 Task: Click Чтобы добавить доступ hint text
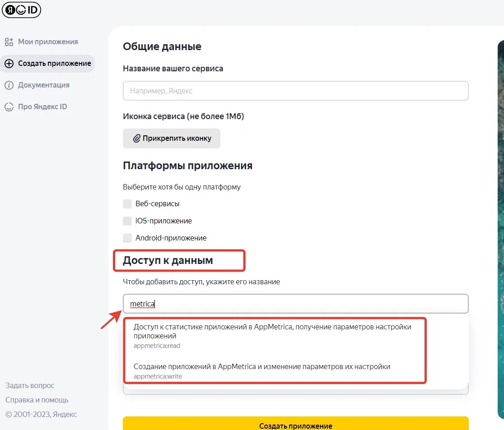[201, 282]
